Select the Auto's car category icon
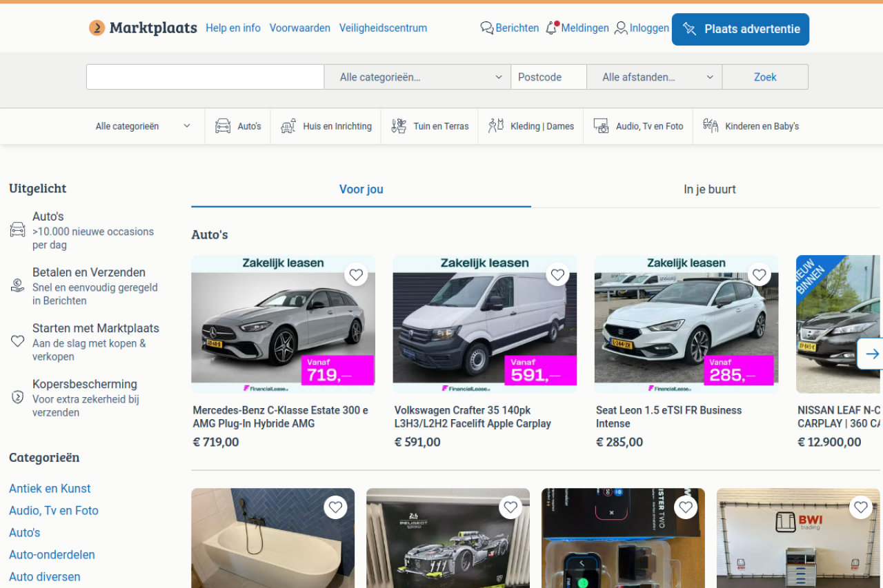 [223, 126]
